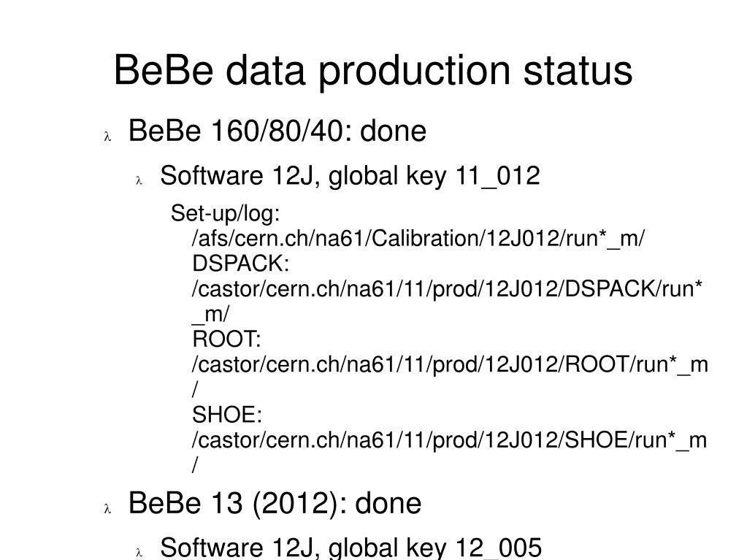Click the bullet marker before Software 12J 11_012
Image resolution: width=747 pixels, height=560 pixels.
point(139,180)
